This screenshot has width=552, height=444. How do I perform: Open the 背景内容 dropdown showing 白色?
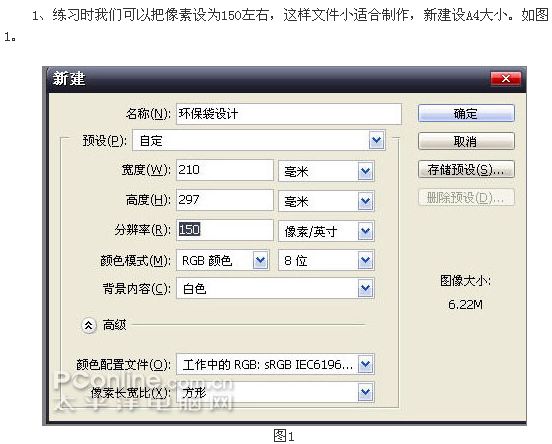click(275, 289)
